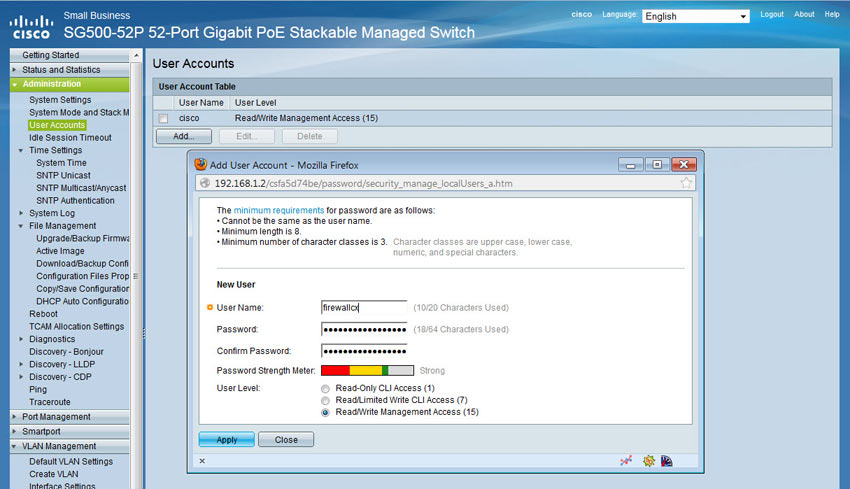The width and height of the screenshot is (850, 489).
Task: Focus the User Name input field
Action: pos(364,307)
